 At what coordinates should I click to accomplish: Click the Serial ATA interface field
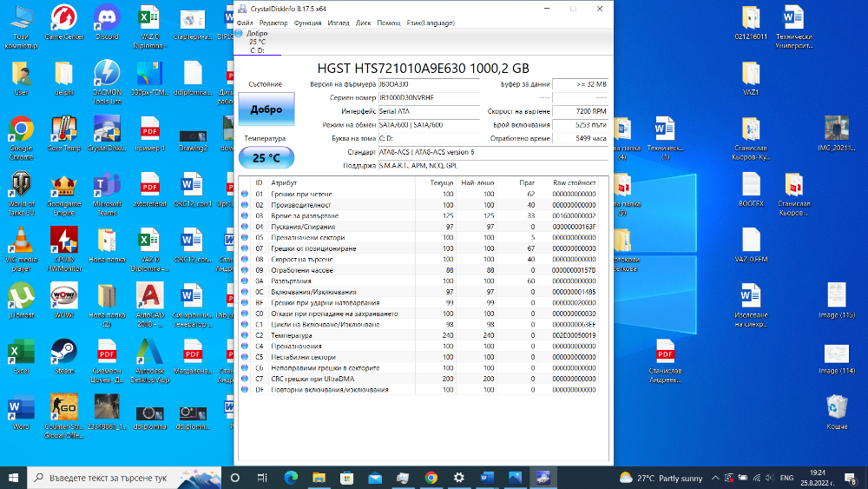tap(429, 111)
